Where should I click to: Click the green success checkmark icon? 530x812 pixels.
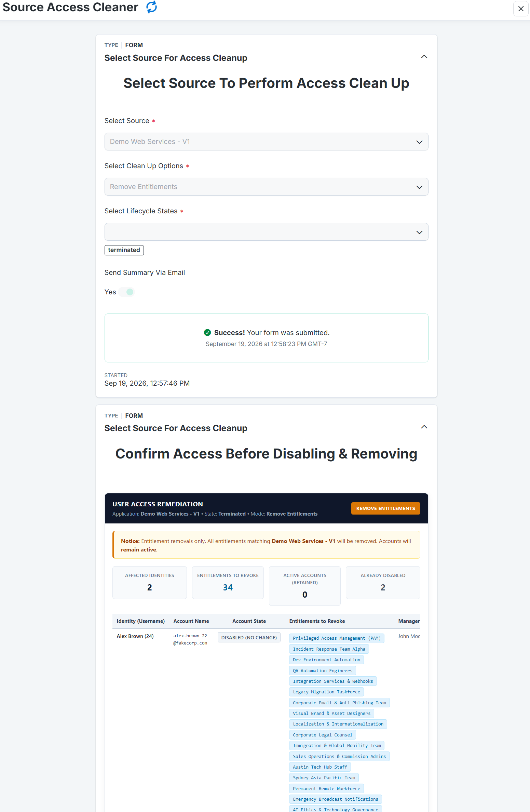coord(207,333)
